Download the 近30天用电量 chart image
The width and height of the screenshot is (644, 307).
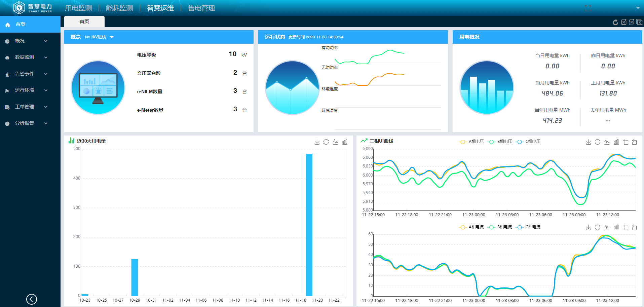click(x=317, y=142)
